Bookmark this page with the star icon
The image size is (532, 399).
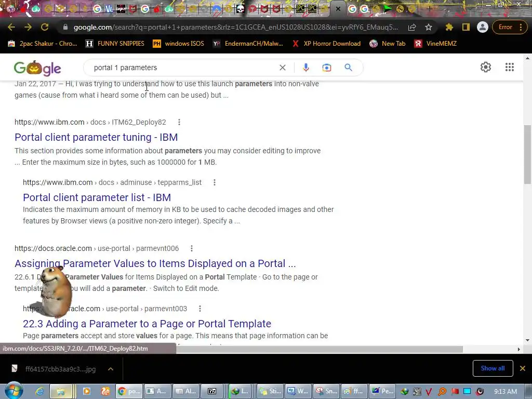point(429,27)
